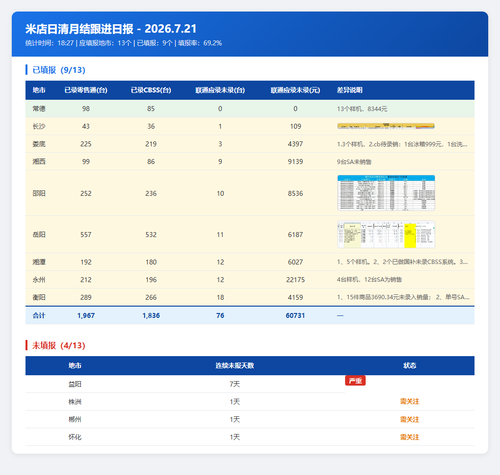Select the 怀化 city in the unreported table

click(x=75, y=437)
